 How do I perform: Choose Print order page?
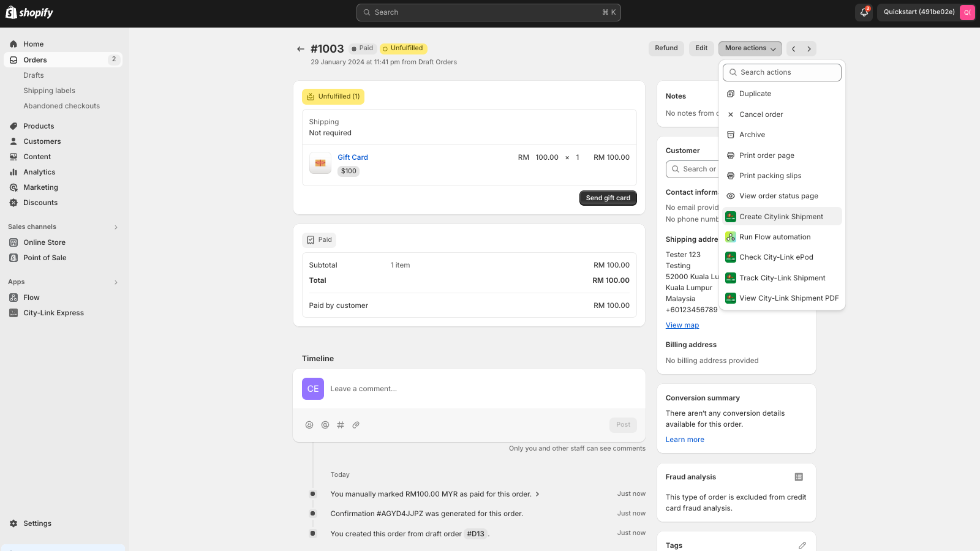pos(782,156)
